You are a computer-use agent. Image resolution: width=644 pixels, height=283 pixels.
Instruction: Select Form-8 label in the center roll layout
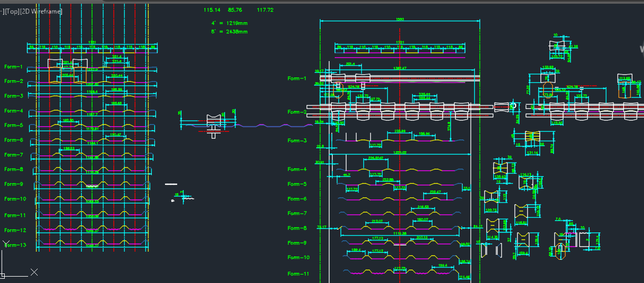[x=297, y=228]
